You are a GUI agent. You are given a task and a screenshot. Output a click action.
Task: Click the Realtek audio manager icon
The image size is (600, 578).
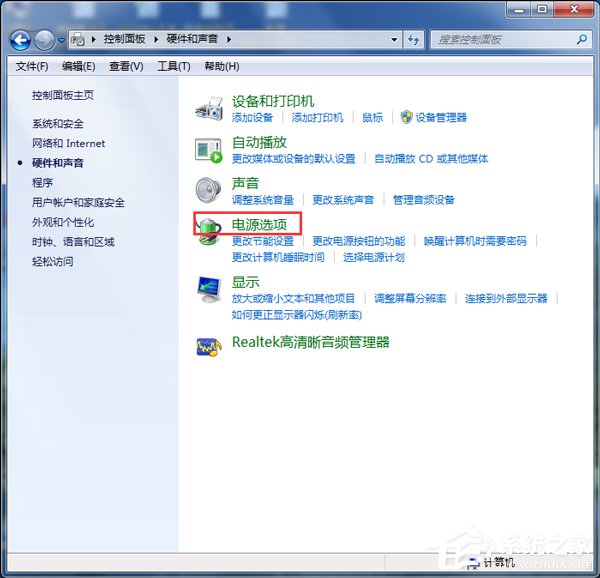(x=209, y=347)
